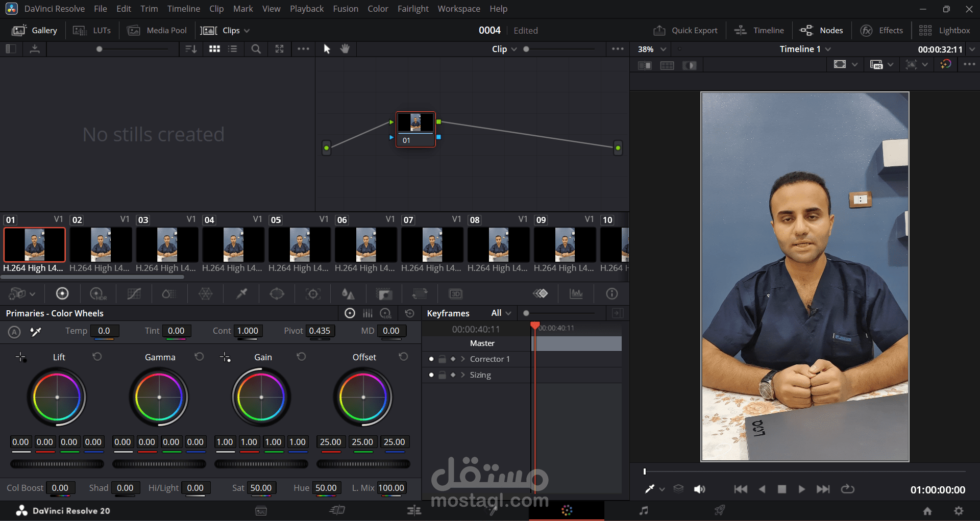Click the Sat value field showing 50.00
The height and width of the screenshot is (521, 980).
click(261, 488)
